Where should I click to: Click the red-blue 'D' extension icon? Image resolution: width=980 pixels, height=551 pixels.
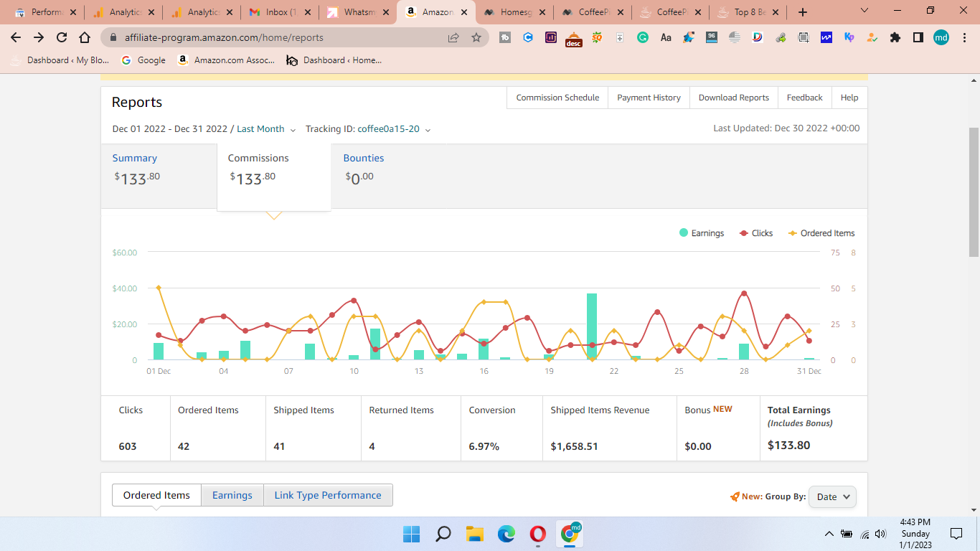758,37
